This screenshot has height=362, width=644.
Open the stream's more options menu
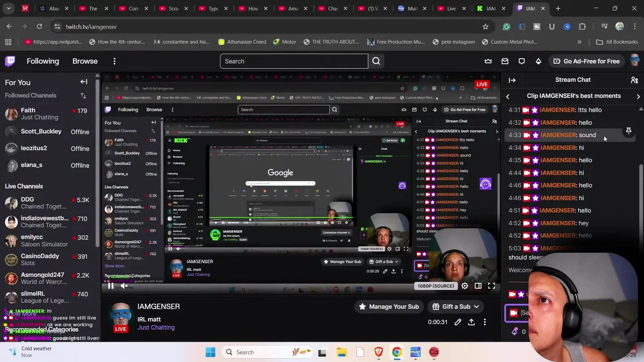click(485, 322)
